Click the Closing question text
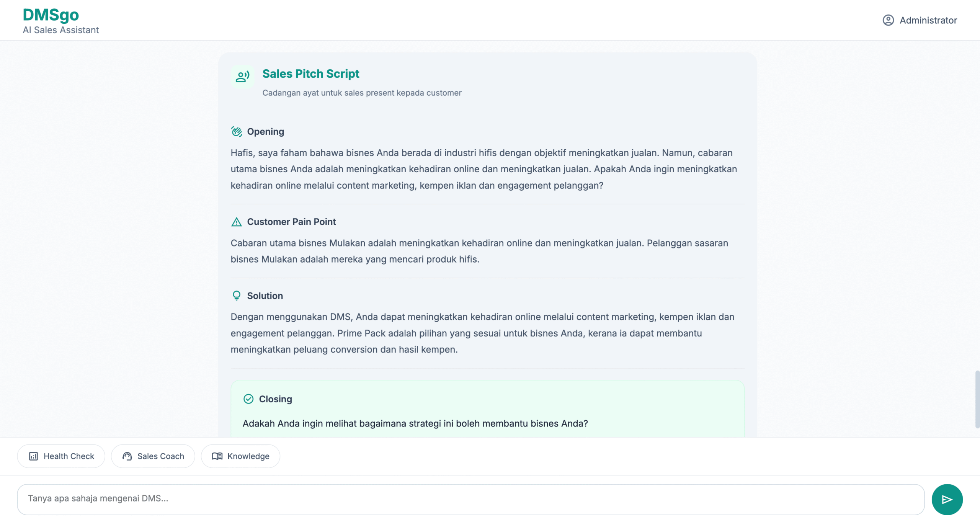 tap(415, 423)
